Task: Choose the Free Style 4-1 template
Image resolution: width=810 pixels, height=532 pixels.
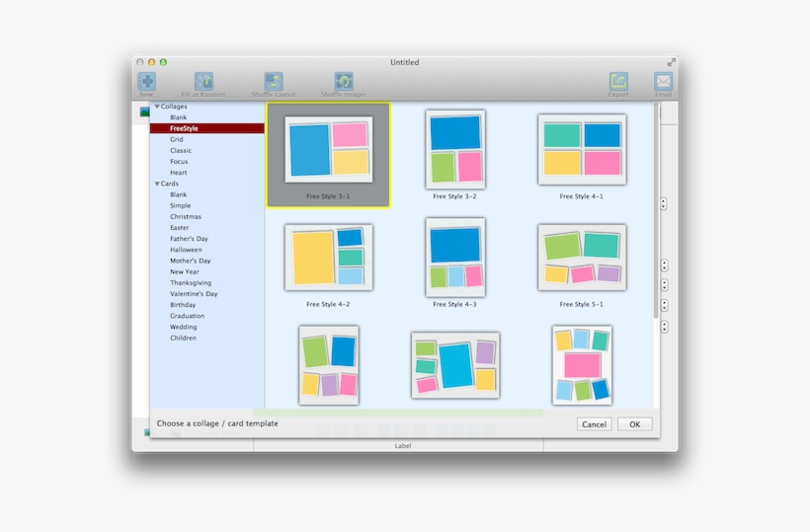Action: pyautogui.click(x=582, y=149)
